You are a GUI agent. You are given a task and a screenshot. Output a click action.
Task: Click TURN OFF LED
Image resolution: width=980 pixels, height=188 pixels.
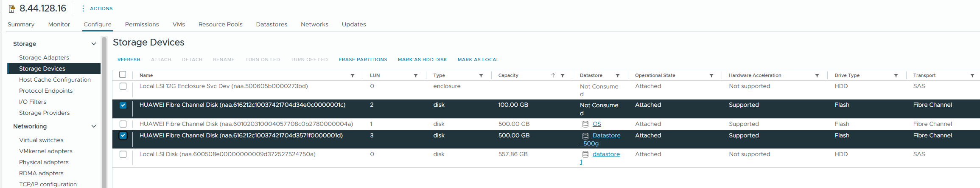pos(309,60)
